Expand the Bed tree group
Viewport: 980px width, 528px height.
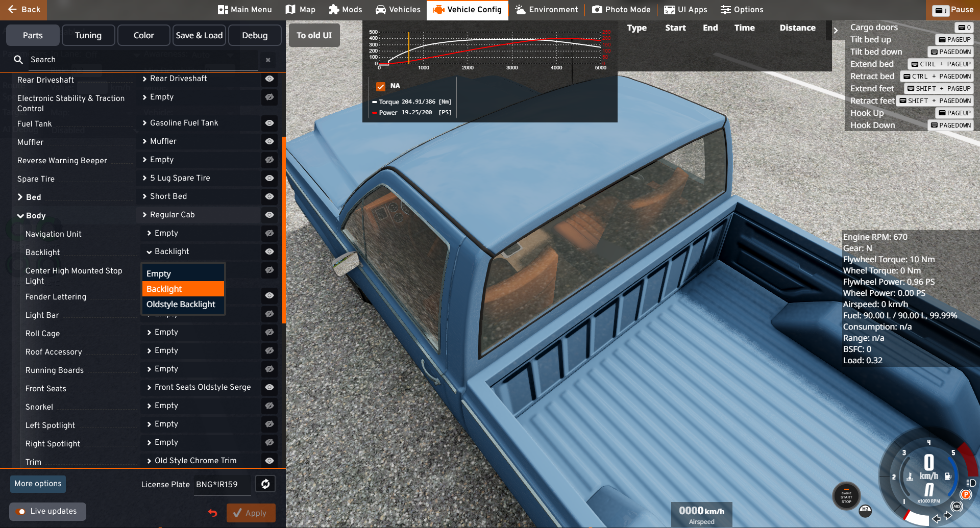coord(20,197)
